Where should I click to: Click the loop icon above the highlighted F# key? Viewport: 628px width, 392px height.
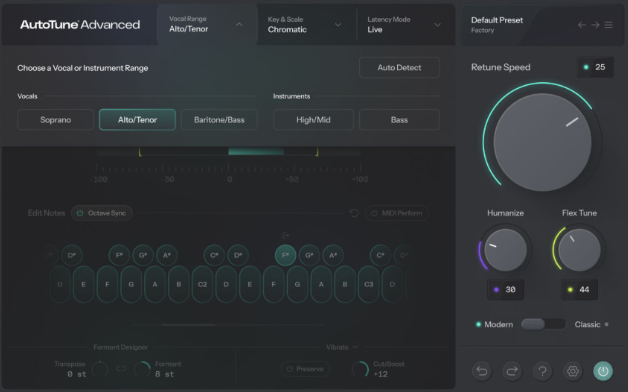[286, 235]
